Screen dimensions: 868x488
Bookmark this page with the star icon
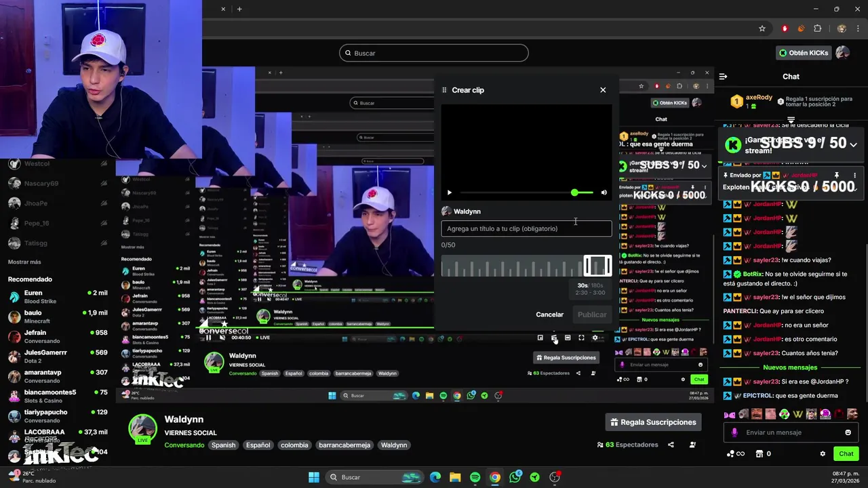[x=762, y=28]
